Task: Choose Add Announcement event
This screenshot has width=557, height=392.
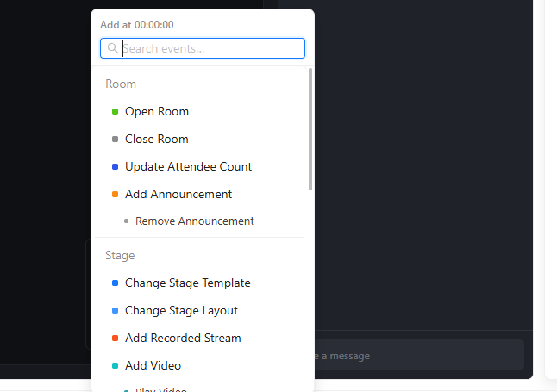Action: click(199, 194)
